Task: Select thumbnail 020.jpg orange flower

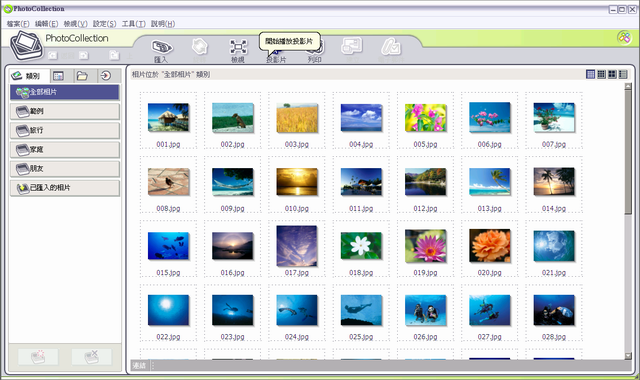Action: (x=490, y=246)
